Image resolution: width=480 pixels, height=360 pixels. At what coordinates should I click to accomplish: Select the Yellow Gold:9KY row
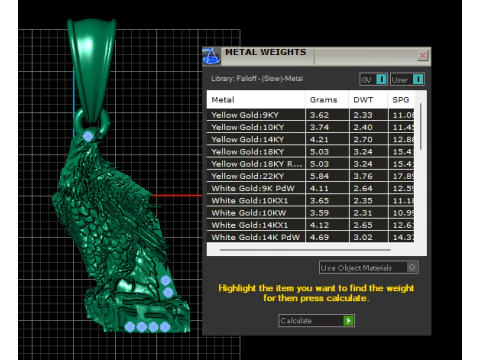coord(310,115)
